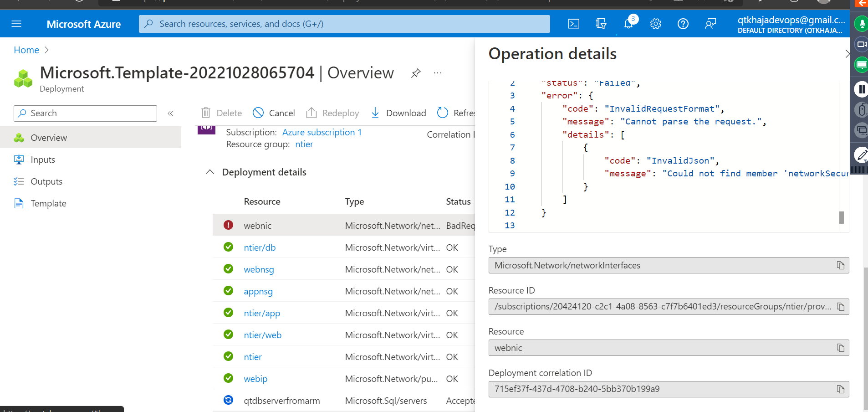Open the help question mark icon

(683, 24)
